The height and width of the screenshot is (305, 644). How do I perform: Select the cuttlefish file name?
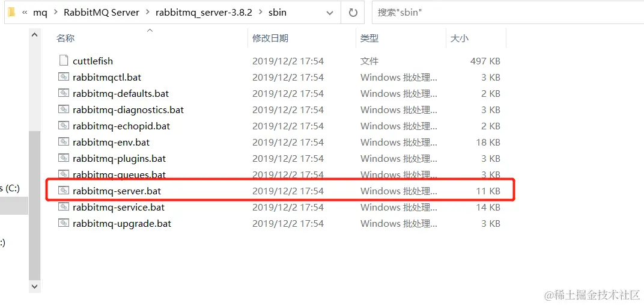pyautogui.click(x=93, y=61)
